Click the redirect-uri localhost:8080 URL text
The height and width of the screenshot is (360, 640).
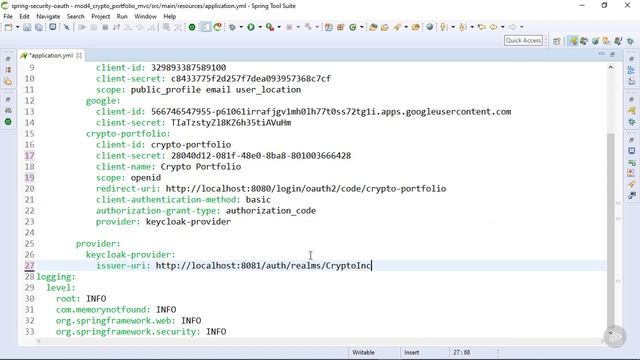point(306,189)
